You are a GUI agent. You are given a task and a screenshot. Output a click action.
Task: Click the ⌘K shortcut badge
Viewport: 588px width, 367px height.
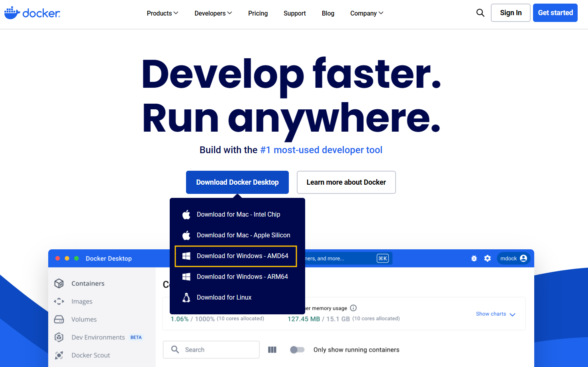coord(382,258)
